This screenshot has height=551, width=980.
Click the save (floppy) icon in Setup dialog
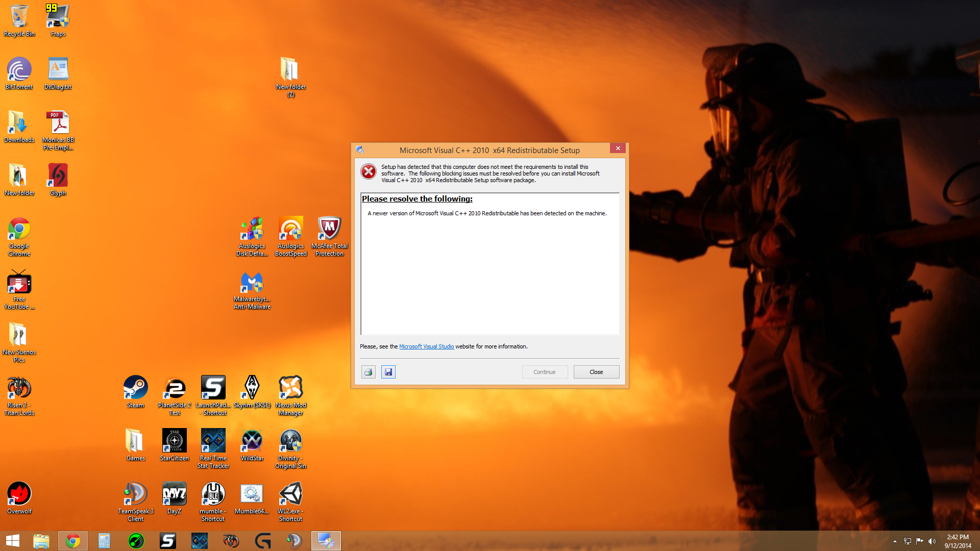(x=388, y=372)
